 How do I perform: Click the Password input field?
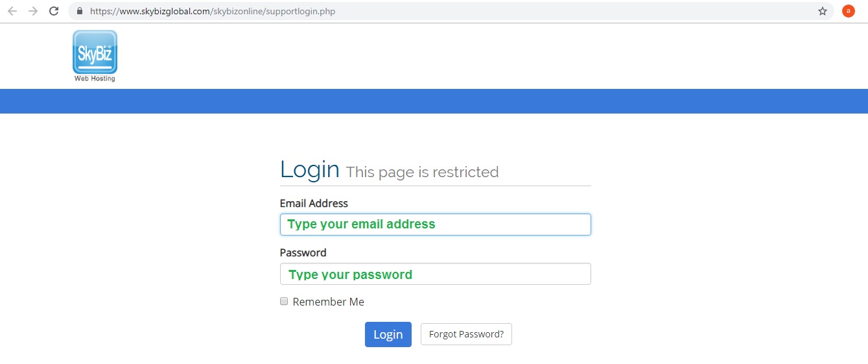(435, 274)
